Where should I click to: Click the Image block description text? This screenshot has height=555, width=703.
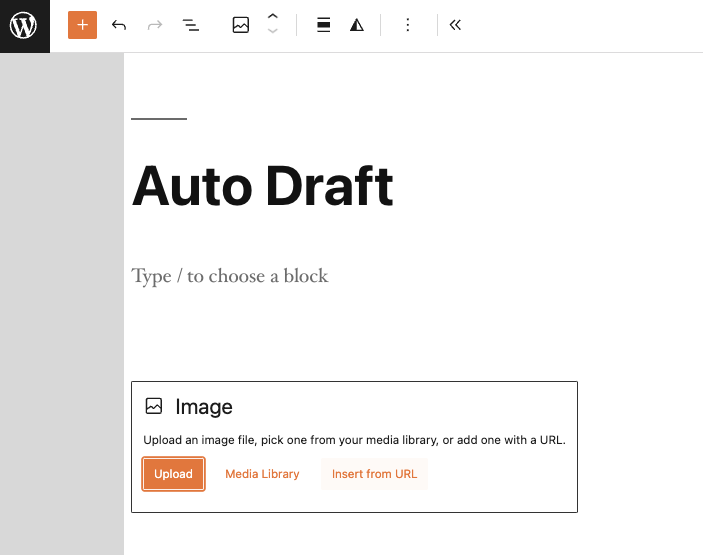point(354,440)
